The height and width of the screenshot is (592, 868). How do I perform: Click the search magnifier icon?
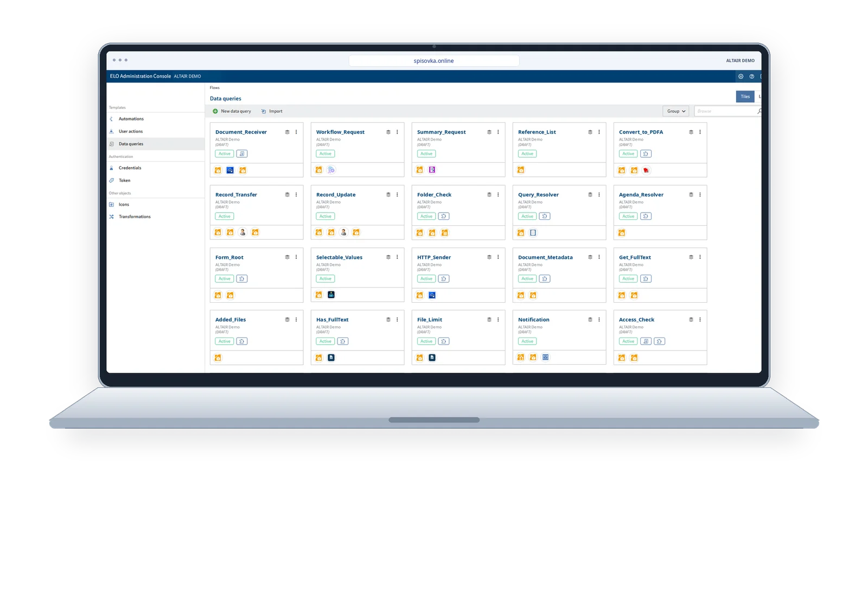pyautogui.click(x=759, y=111)
